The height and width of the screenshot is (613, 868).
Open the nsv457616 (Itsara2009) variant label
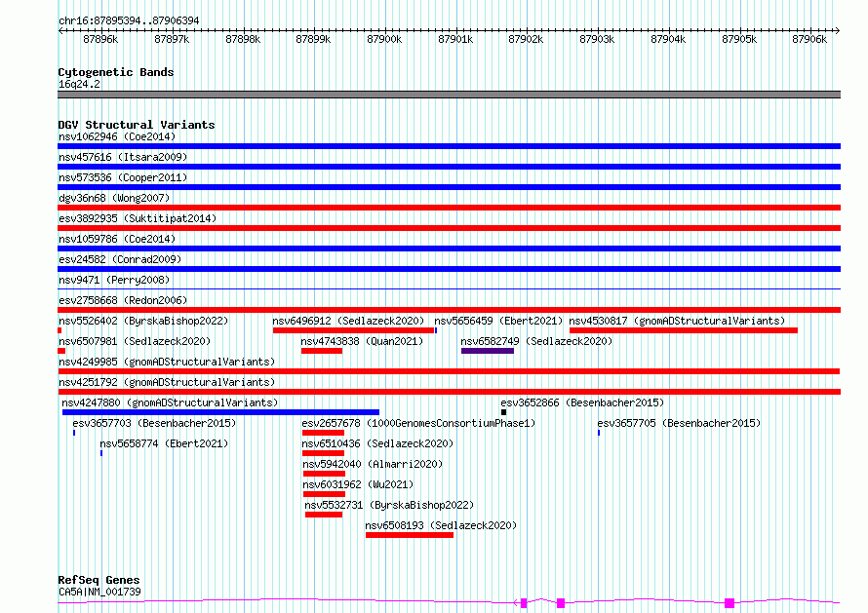pos(123,157)
